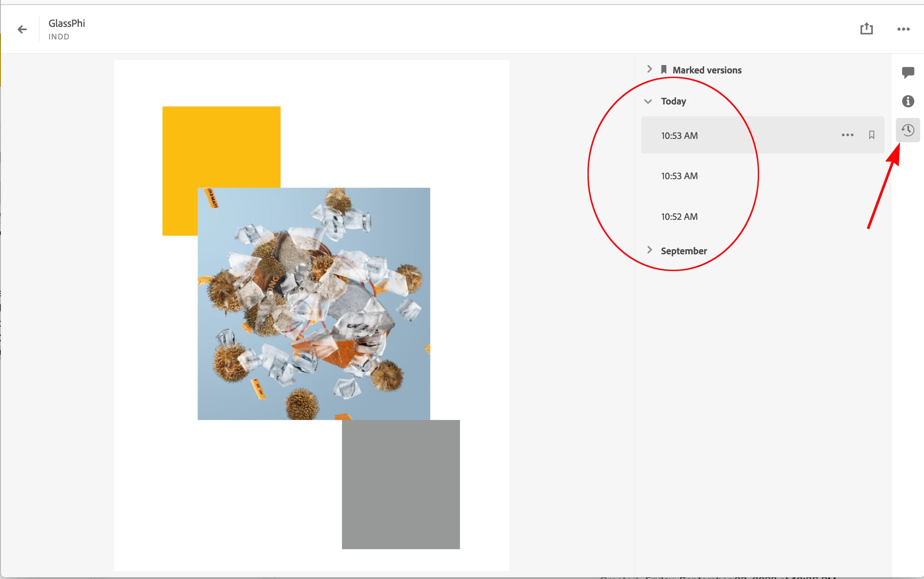Click the Marked versions bookmark icon
This screenshot has width=924, height=579.
[x=663, y=70]
